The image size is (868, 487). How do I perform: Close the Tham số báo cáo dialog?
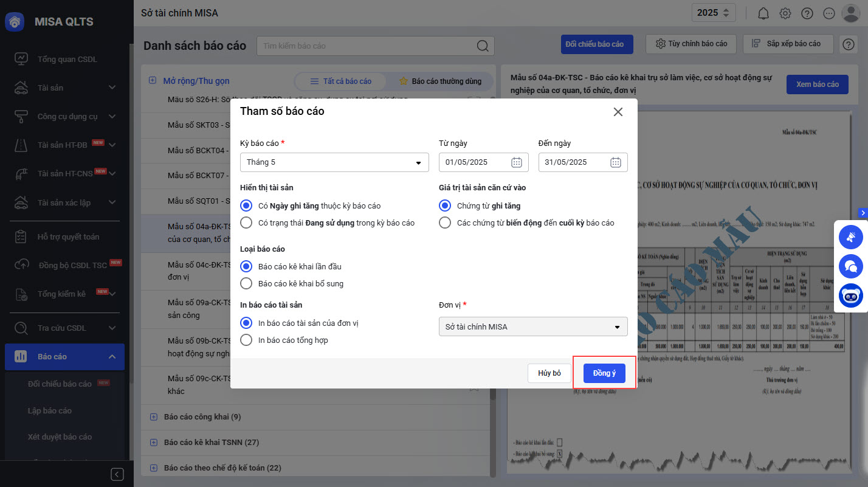[x=618, y=112]
